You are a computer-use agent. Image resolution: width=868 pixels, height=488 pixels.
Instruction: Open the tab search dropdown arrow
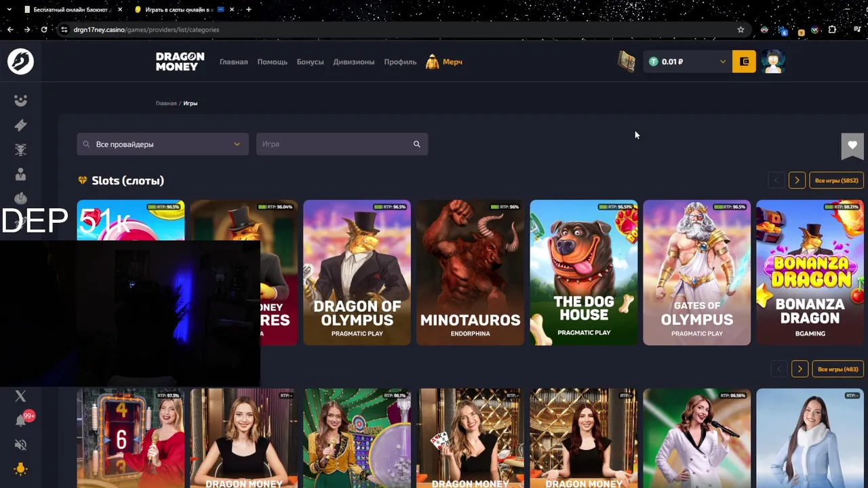9,9
